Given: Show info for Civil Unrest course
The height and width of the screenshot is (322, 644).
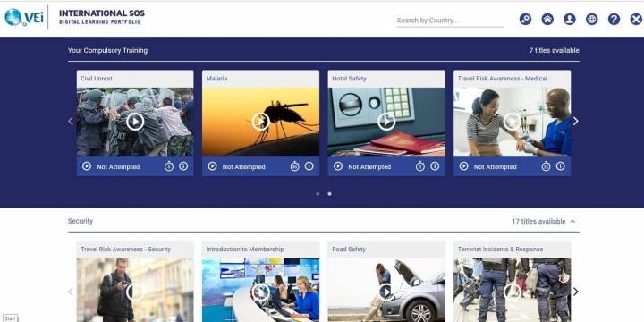Looking at the screenshot, I should tap(183, 166).
